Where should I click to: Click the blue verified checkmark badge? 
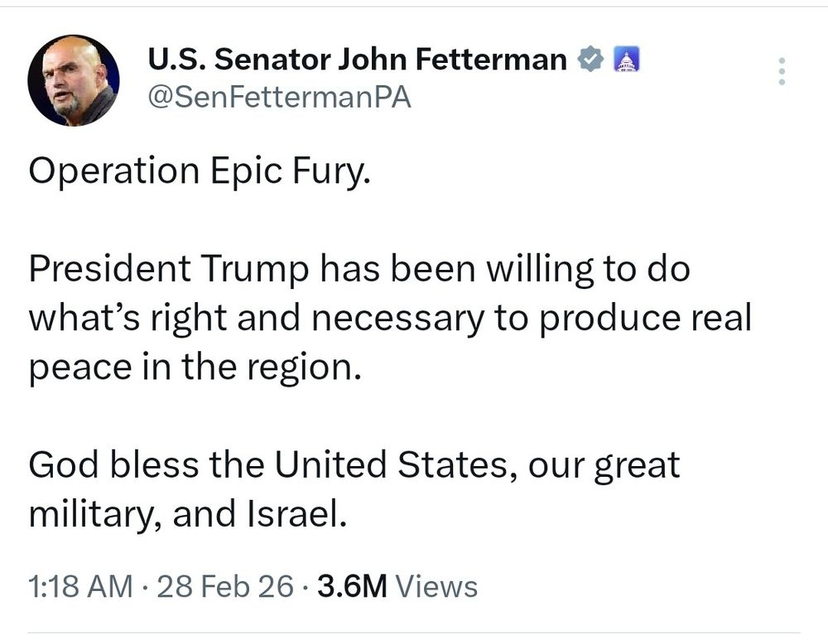pos(590,60)
